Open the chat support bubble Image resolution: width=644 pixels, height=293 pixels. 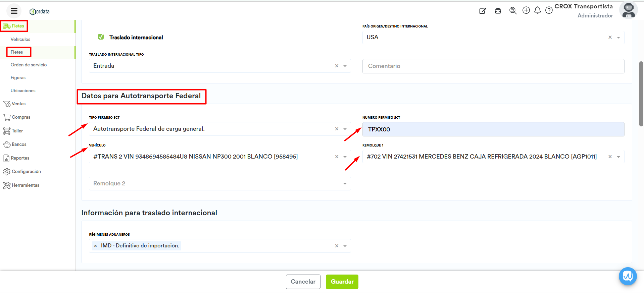tap(628, 276)
